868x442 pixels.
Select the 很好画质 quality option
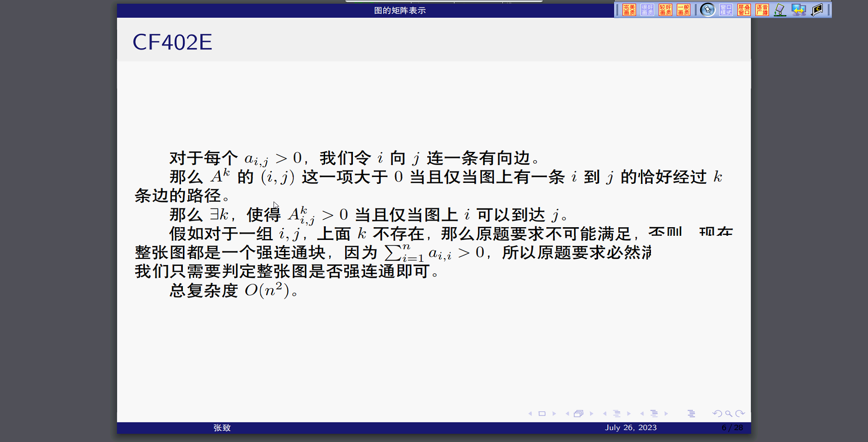(x=647, y=10)
